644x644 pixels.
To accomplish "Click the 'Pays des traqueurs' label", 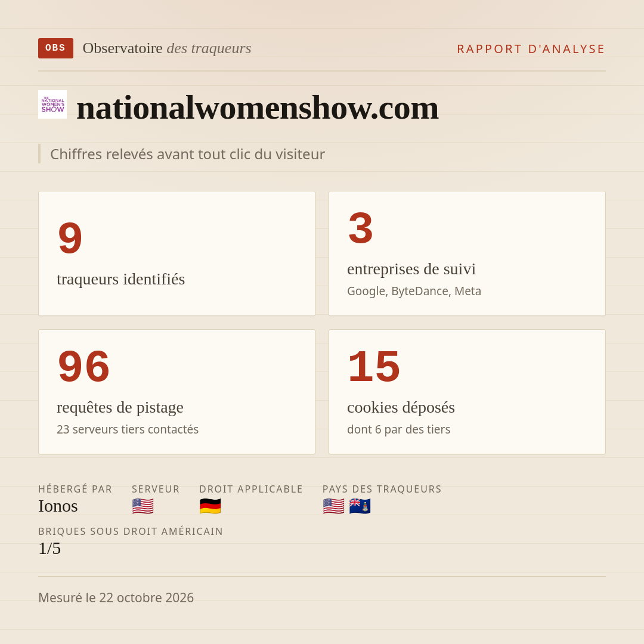I will (382, 489).
